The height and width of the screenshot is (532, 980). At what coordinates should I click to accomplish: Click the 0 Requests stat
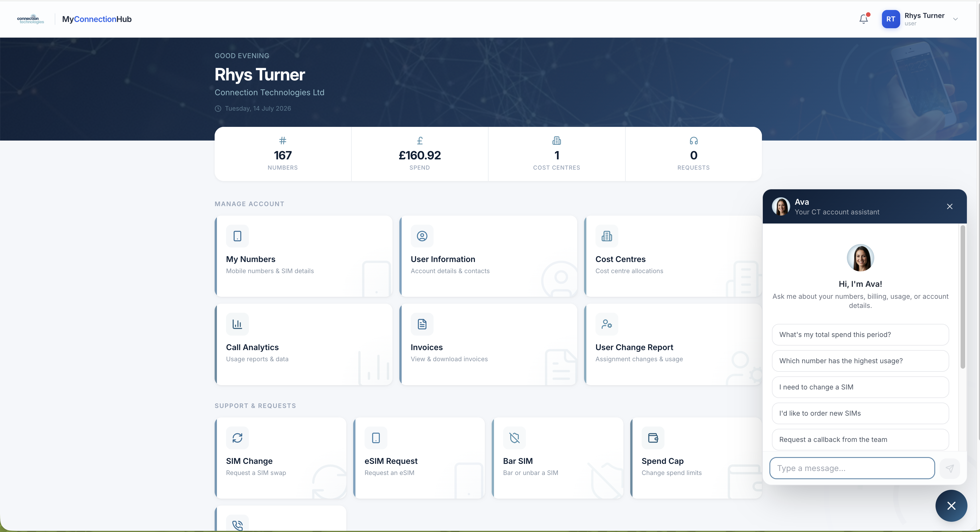[694, 154]
